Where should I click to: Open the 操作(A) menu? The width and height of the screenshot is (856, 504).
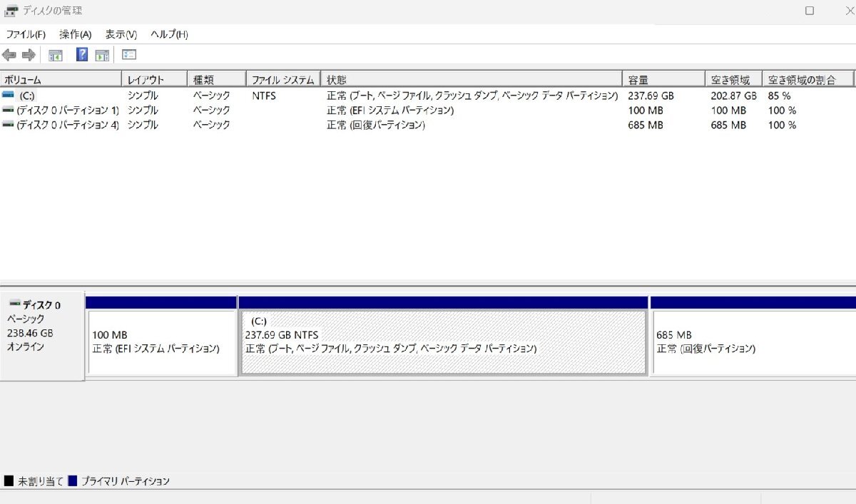pos(73,34)
